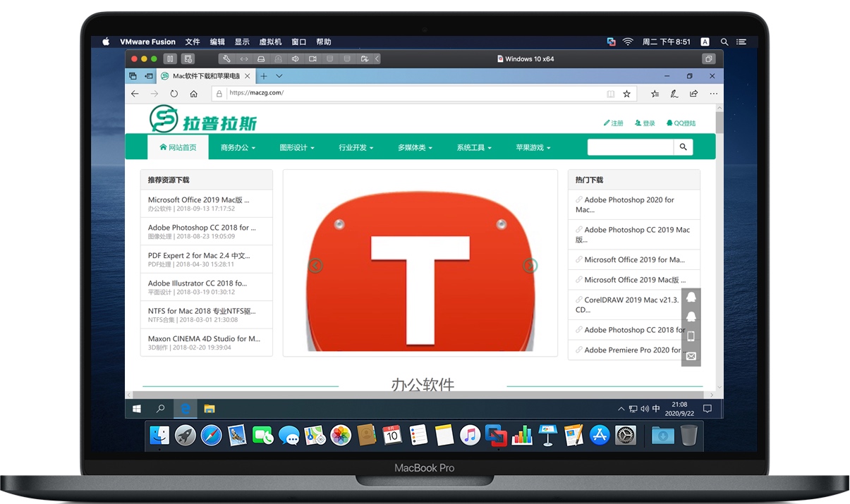This screenshot has height=504, width=850.
Task: Click the VMware snapshot toolbar icon
Action: coord(188,59)
